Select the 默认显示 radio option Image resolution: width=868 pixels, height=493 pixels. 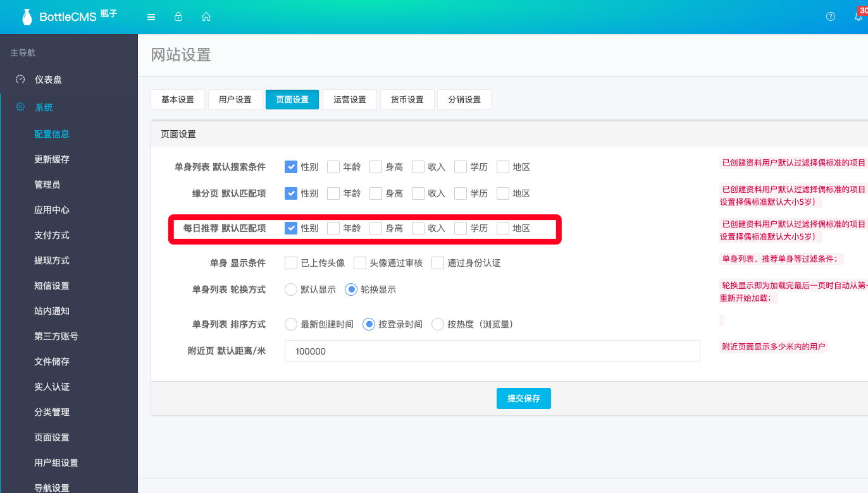pyautogui.click(x=291, y=289)
